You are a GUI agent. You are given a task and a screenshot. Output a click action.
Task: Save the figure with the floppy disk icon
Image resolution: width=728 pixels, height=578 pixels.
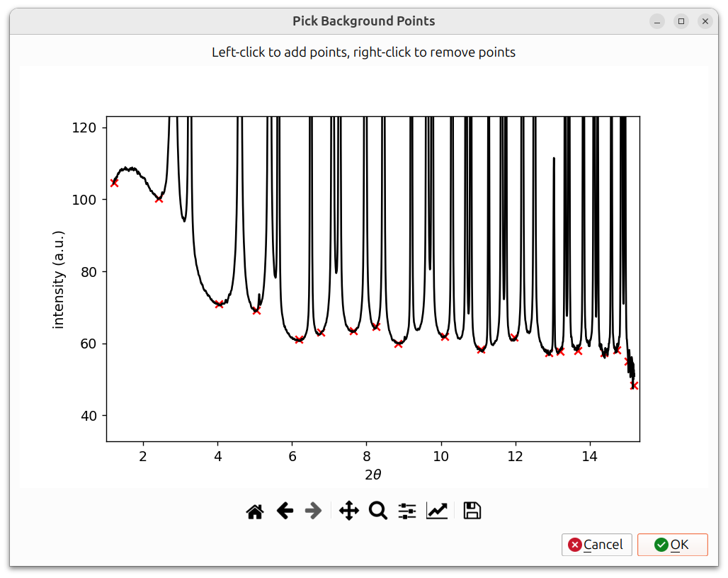[x=472, y=511]
